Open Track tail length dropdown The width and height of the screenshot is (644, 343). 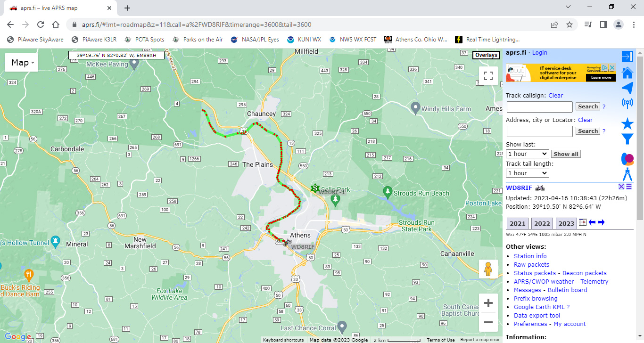[x=527, y=173]
